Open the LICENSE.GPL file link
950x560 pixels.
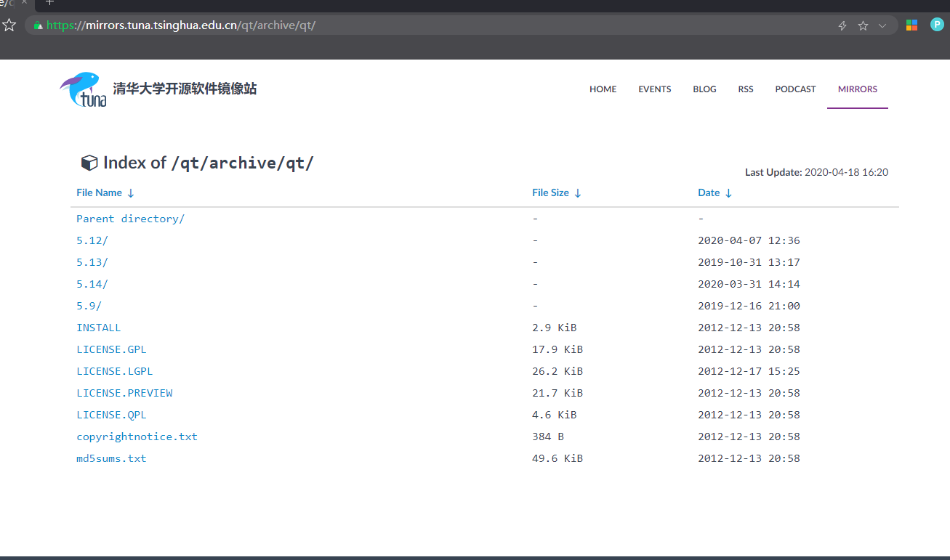(111, 349)
